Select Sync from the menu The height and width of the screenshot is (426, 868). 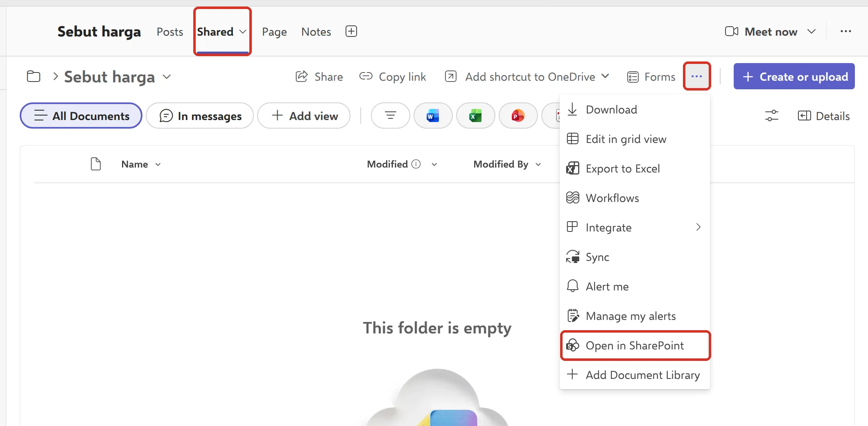635,257
